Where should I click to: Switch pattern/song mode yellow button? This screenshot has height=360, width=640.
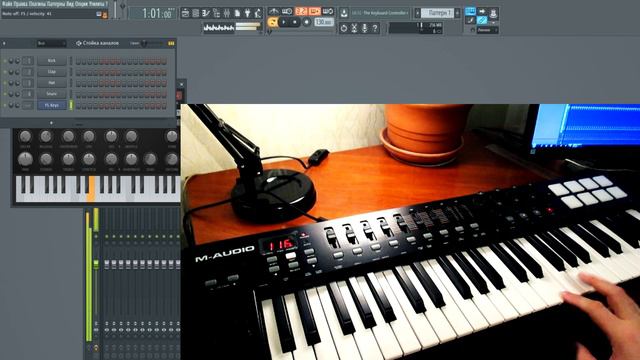coord(272,22)
